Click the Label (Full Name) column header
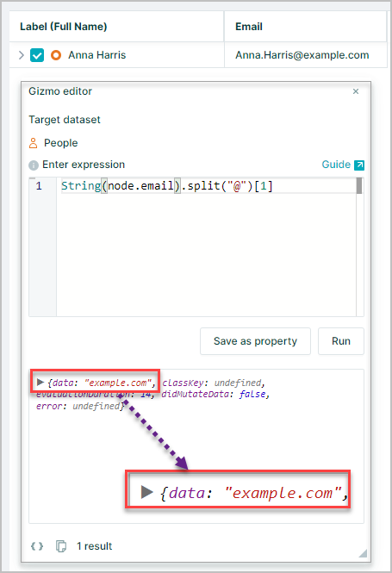The image size is (392, 573). tap(64, 27)
